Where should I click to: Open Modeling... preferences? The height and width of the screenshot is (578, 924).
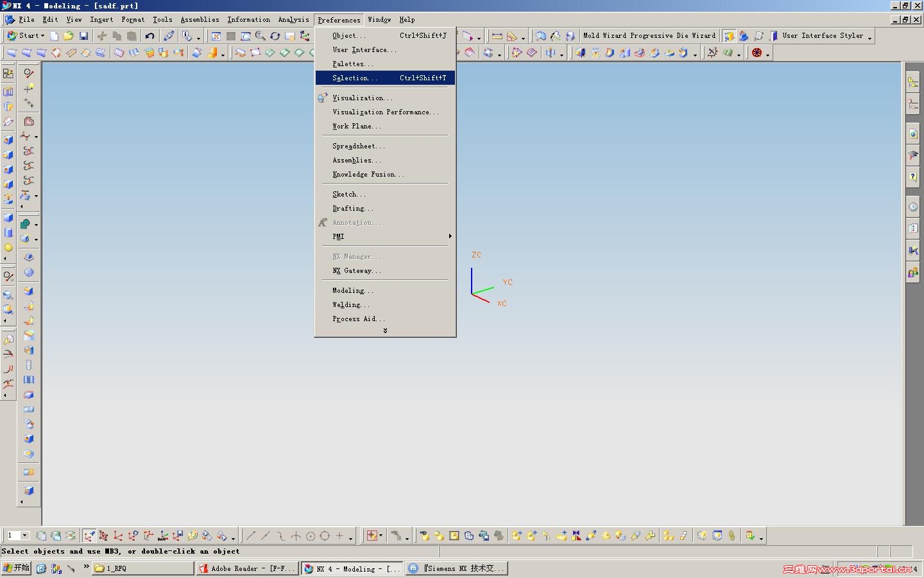pyautogui.click(x=385, y=290)
